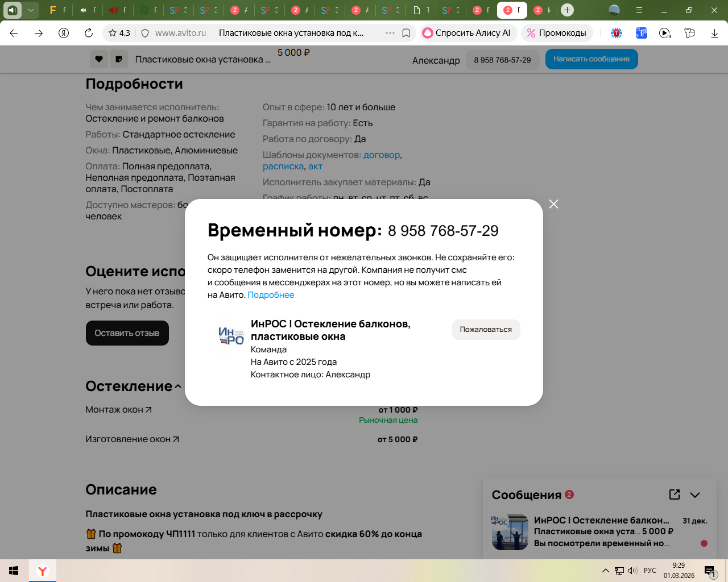Open the Yandex home page button
Screen dimensions: 728x582
tap(64, 33)
